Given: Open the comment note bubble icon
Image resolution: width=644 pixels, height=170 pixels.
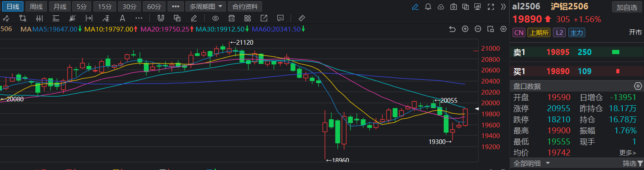Looking at the screenshot, I should (280, 18).
